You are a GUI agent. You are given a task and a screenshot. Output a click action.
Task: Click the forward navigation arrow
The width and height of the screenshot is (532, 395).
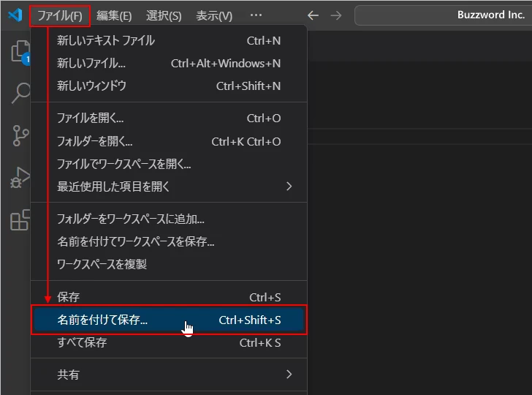[x=336, y=15]
